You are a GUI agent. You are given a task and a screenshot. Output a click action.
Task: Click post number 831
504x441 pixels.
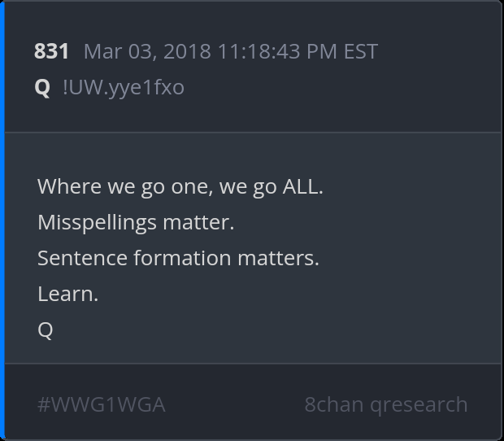point(51,52)
